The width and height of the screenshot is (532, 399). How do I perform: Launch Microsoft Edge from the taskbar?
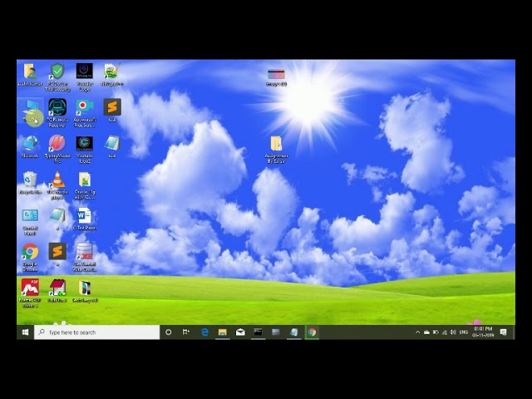(x=204, y=332)
